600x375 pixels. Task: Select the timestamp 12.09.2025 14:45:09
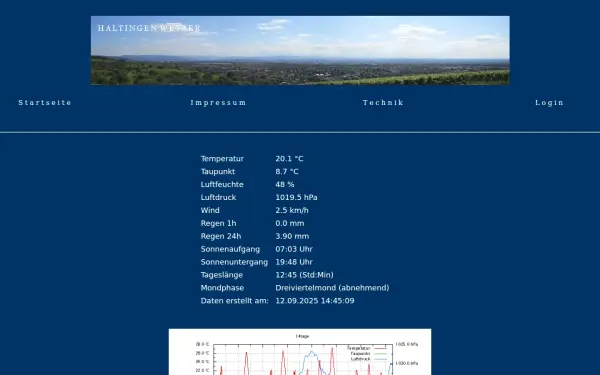315,301
